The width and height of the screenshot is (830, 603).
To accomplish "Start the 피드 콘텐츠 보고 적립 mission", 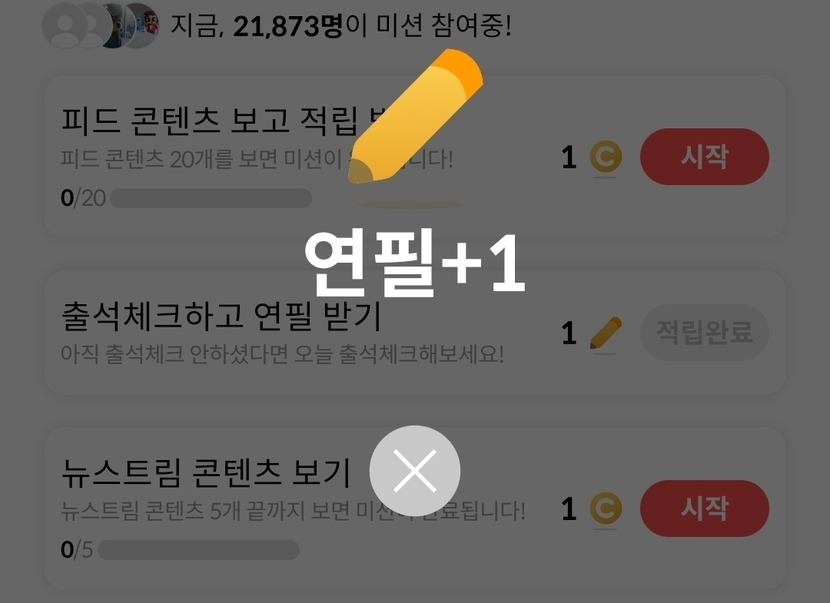I will coord(704,156).
